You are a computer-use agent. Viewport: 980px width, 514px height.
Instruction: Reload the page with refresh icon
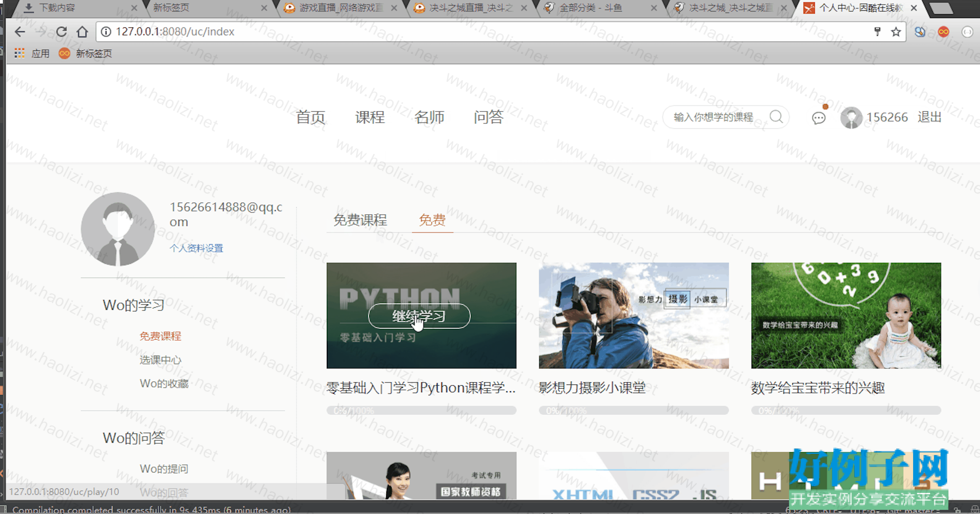click(x=61, y=32)
